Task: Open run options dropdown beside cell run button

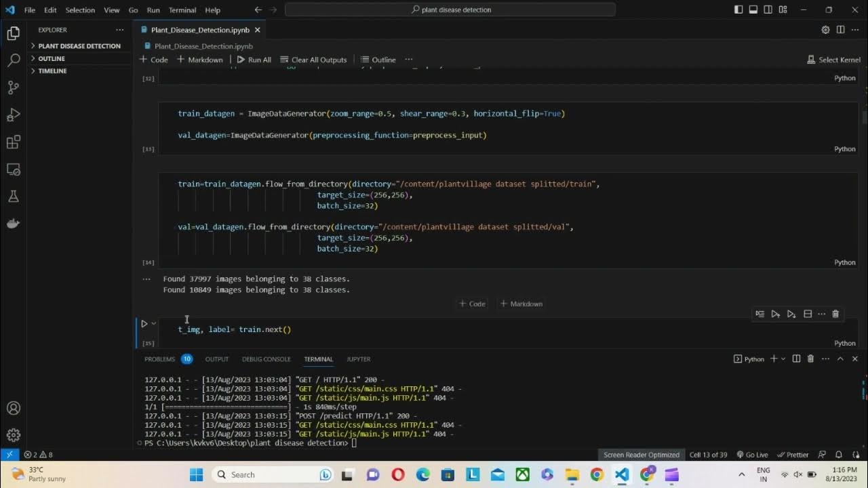Action: coord(154,324)
